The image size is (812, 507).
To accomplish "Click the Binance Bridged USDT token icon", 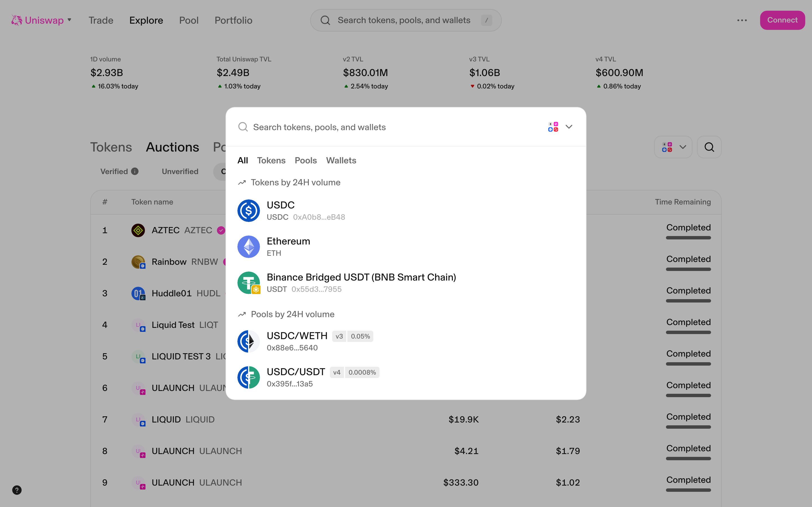I will pos(248,283).
